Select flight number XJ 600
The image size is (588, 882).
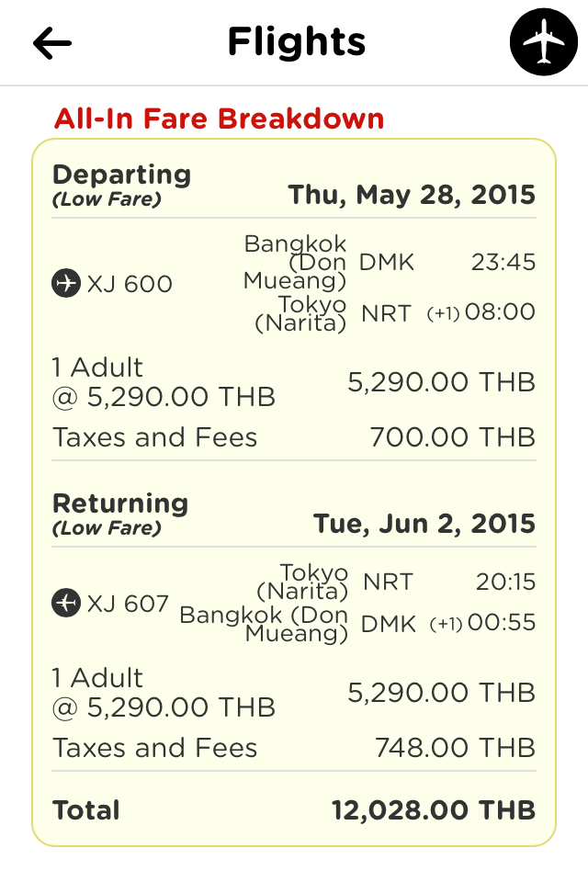[x=130, y=284]
